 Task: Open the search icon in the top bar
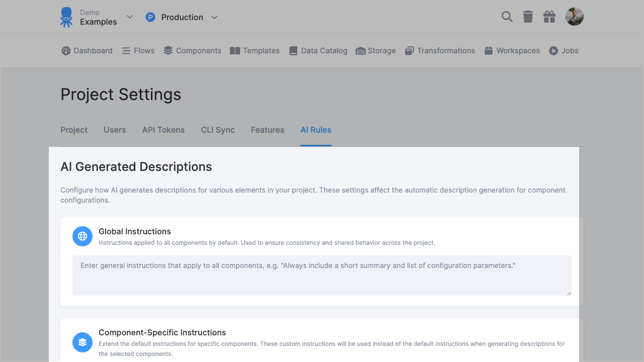507,17
